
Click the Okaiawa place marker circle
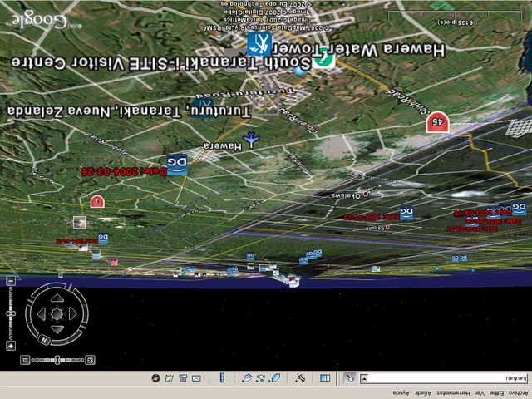[366, 194]
